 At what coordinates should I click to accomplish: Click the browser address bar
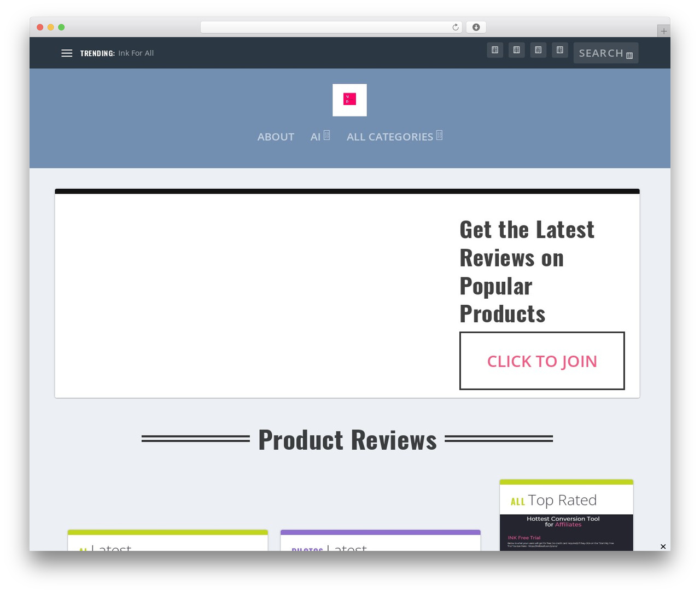(x=331, y=27)
